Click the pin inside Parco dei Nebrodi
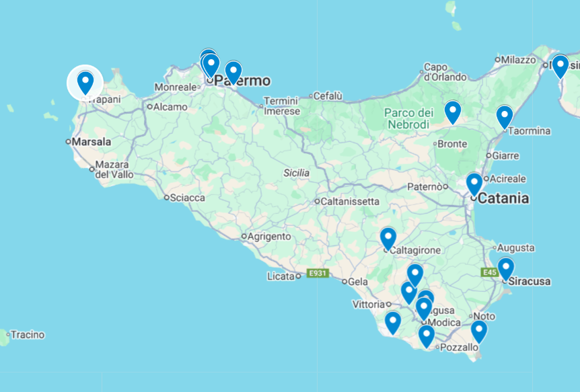 click(x=452, y=111)
